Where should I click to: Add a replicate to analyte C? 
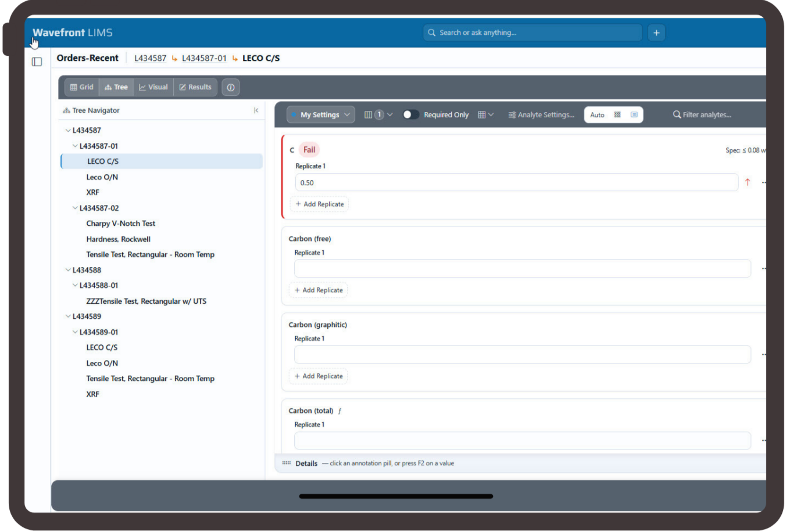tap(319, 204)
